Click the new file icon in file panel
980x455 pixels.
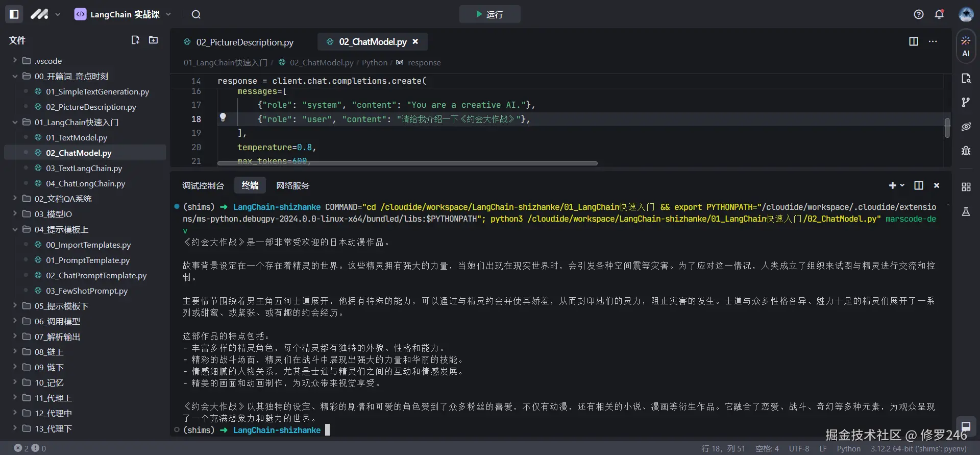pyautogui.click(x=135, y=40)
